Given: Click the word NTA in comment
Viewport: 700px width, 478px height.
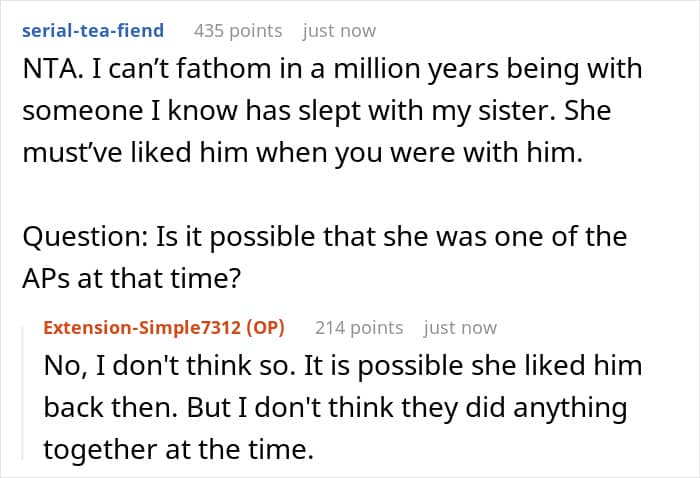Looking at the screenshot, I should [x=50, y=69].
